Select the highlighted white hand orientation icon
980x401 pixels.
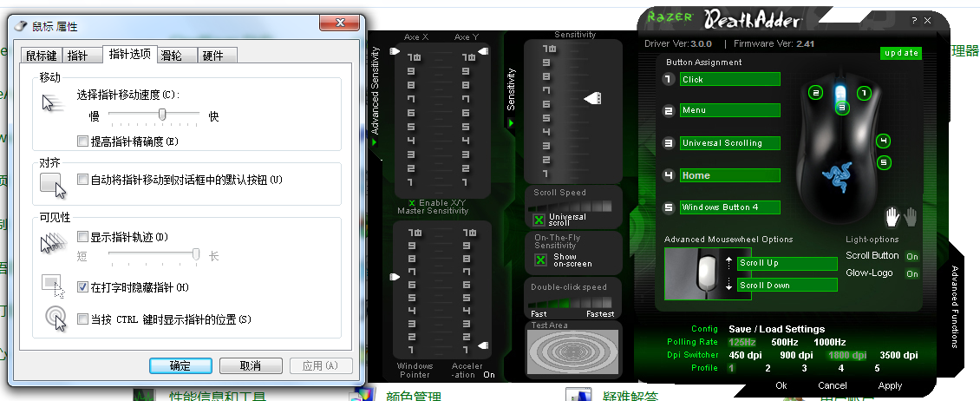(x=892, y=217)
